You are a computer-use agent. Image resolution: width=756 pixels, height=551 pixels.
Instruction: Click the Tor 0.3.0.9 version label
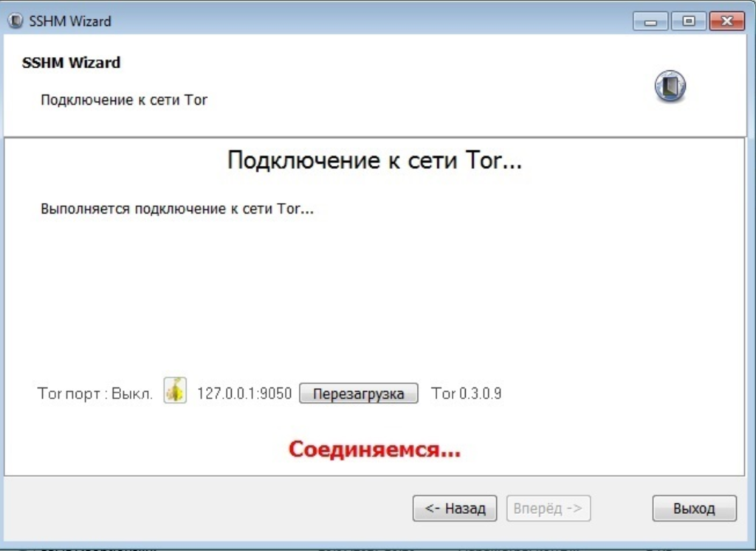465,393
